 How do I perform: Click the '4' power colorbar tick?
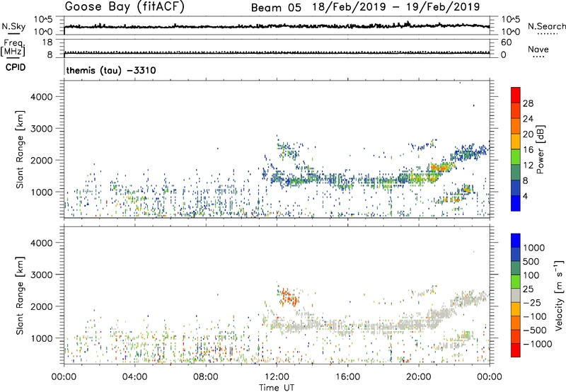tap(525, 196)
